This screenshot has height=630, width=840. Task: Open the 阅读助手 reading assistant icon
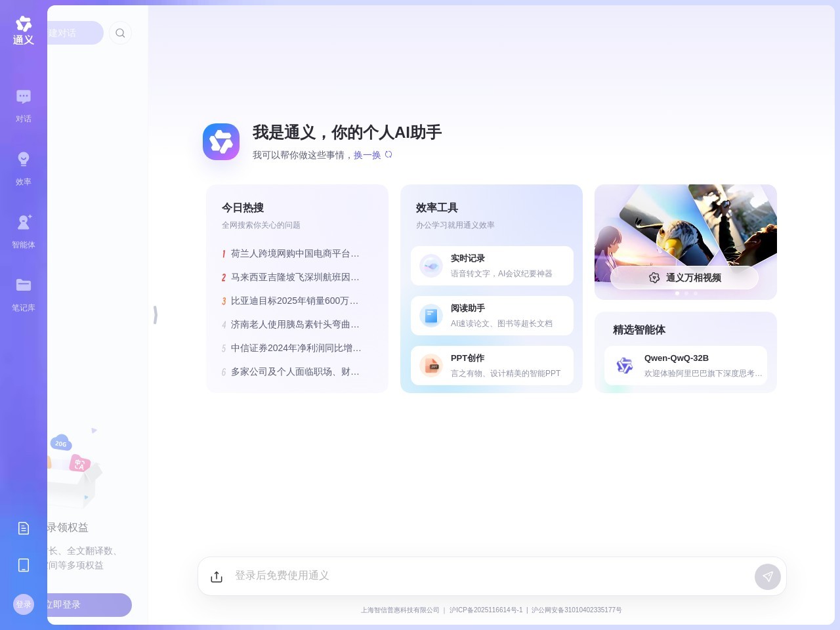[431, 316]
